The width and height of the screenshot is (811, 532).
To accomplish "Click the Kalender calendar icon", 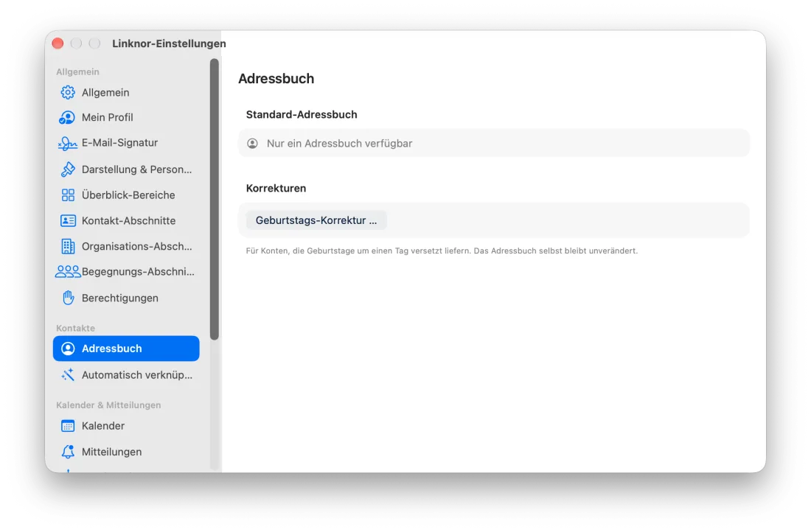I will (68, 426).
